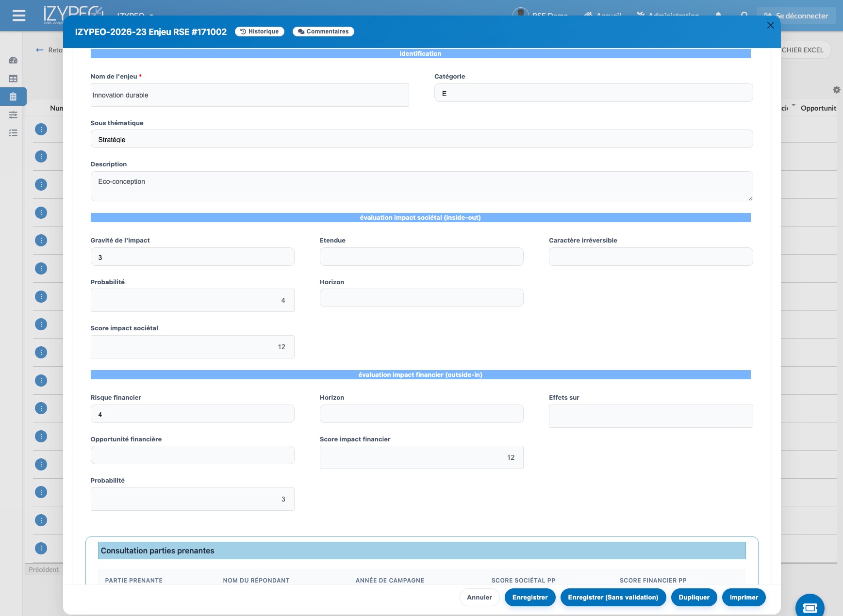Open the Historique tab
843x616 pixels.
coord(260,32)
